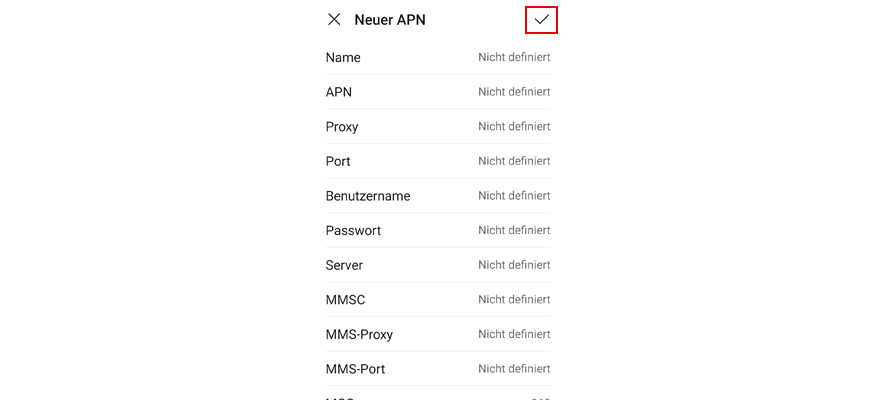Select the undefined value beside MMSC
The height and width of the screenshot is (400, 879).
pyautogui.click(x=514, y=300)
